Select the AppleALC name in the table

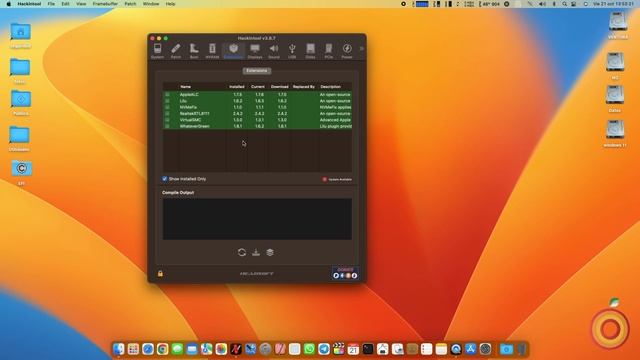click(189, 94)
